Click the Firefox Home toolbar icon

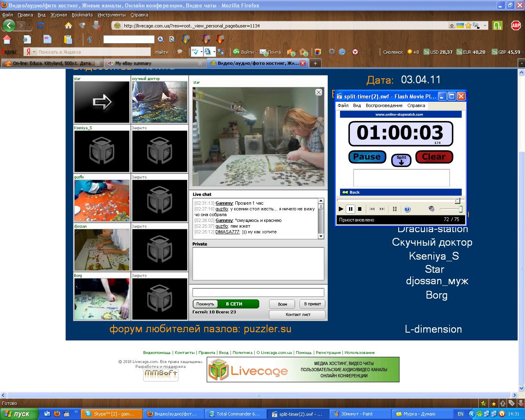[x=68, y=25]
